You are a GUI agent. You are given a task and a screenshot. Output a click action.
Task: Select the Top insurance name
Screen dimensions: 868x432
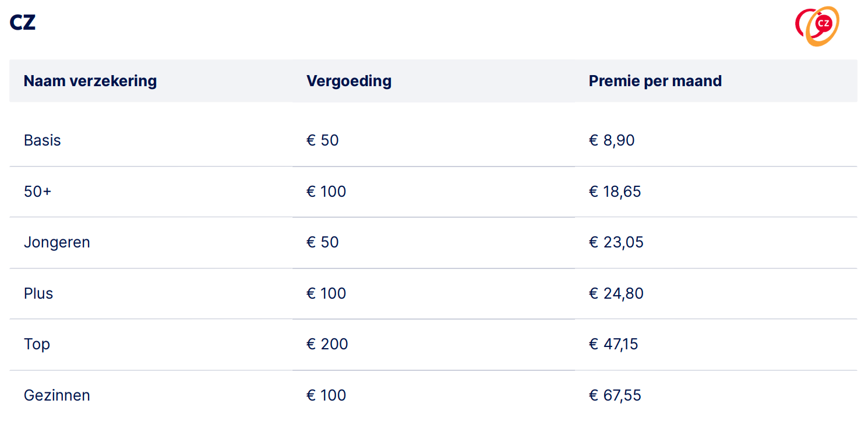37,344
